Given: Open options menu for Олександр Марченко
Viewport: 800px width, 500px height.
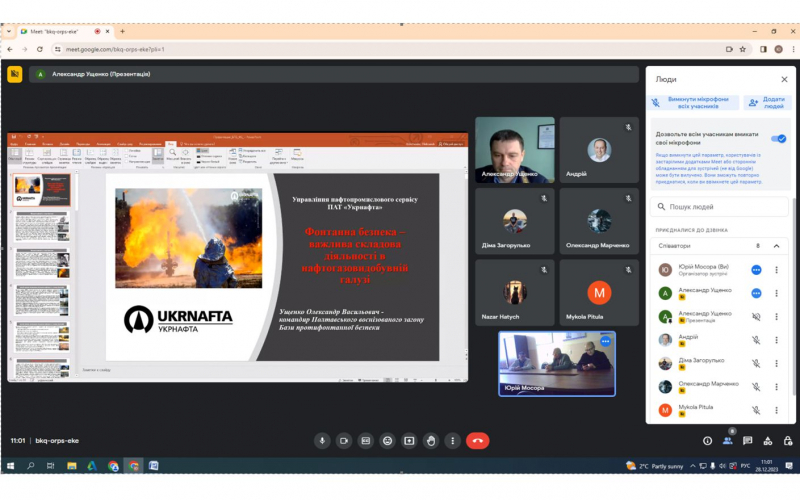Looking at the screenshot, I should [777, 387].
